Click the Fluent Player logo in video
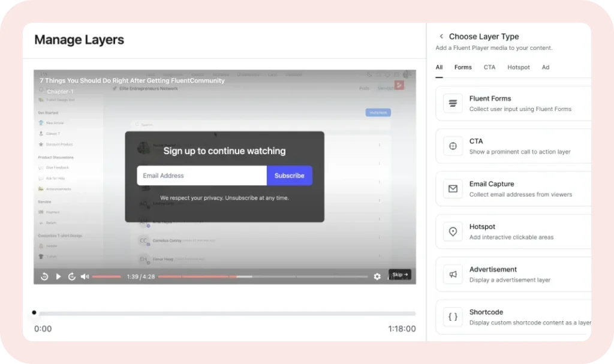The width and height of the screenshot is (614, 364). [x=399, y=85]
